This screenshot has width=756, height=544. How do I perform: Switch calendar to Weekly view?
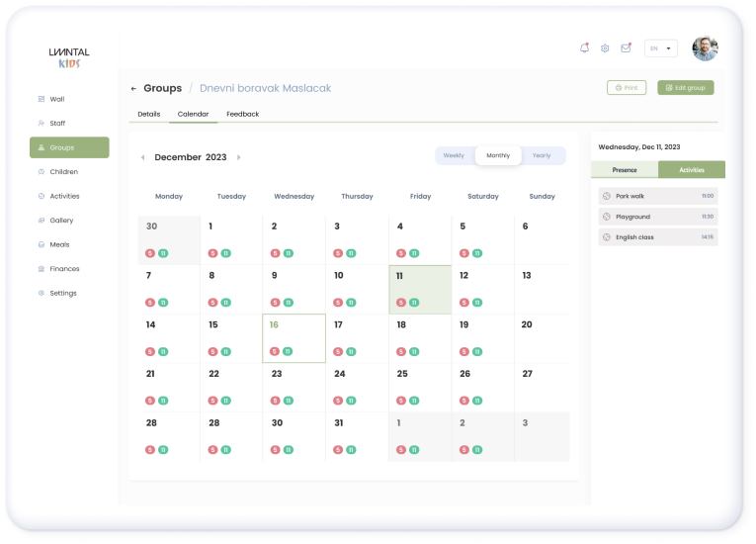(x=454, y=155)
